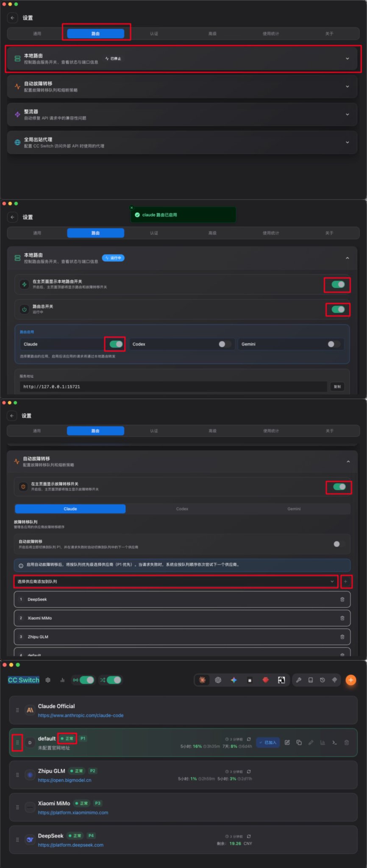Toggle the 路由总开关 master switch
The image size is (367, 868).
coord(338,309)
